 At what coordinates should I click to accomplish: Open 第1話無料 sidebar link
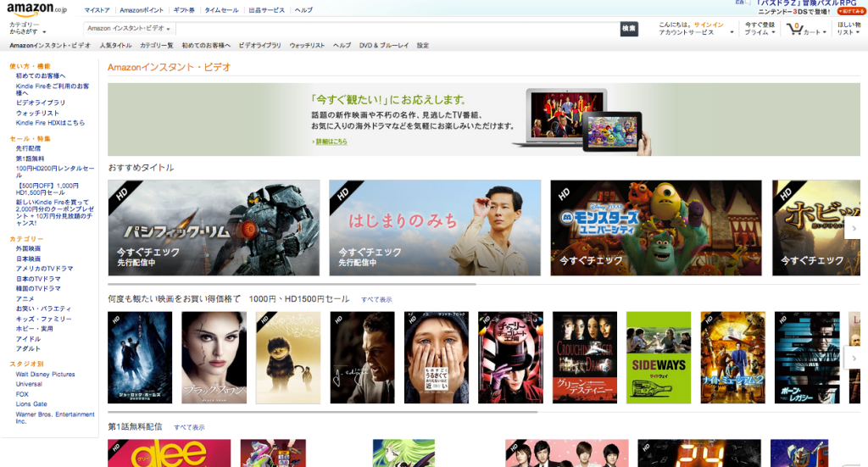click(x=30, y=158)
